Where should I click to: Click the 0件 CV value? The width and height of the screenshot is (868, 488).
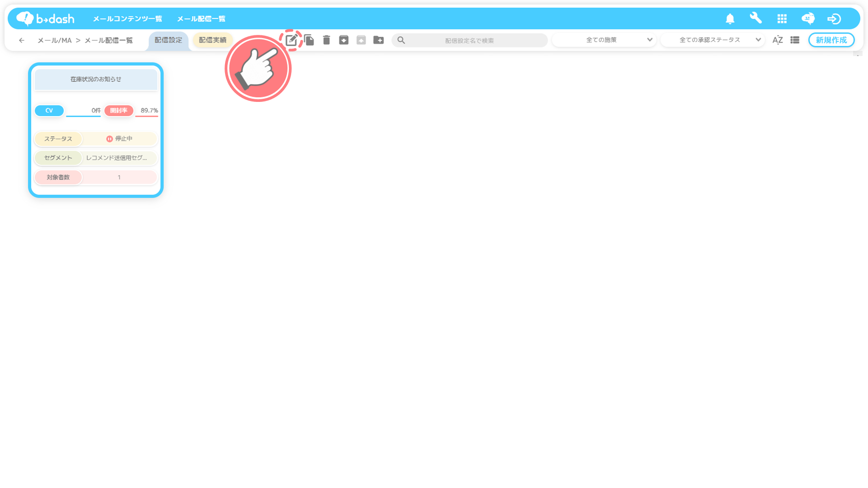tap(96, 111)
